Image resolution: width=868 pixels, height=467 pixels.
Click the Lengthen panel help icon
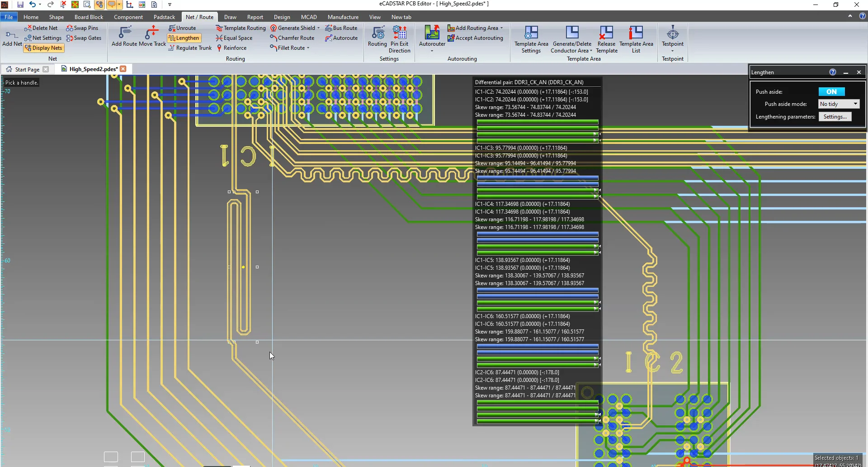tap(833, 72)
